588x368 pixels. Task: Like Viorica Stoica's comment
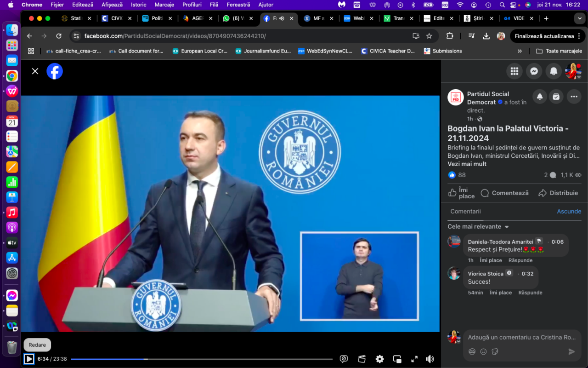(501, 293)
